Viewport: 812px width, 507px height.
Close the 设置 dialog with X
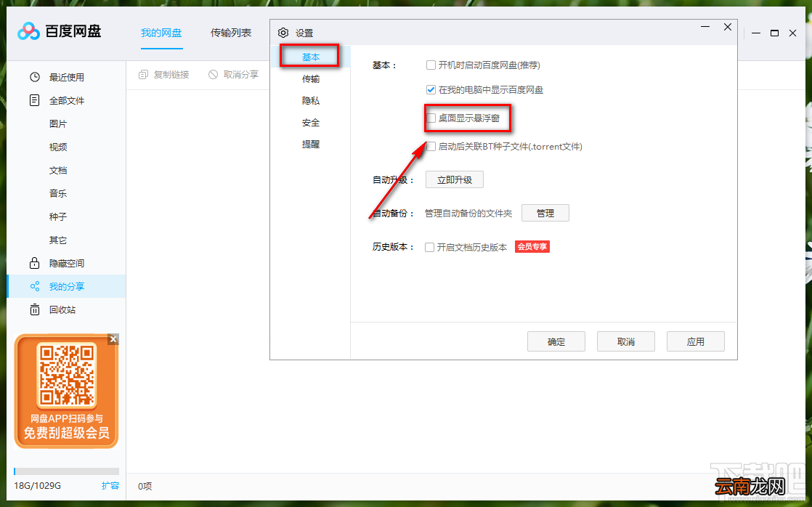[x=728, y=27]
